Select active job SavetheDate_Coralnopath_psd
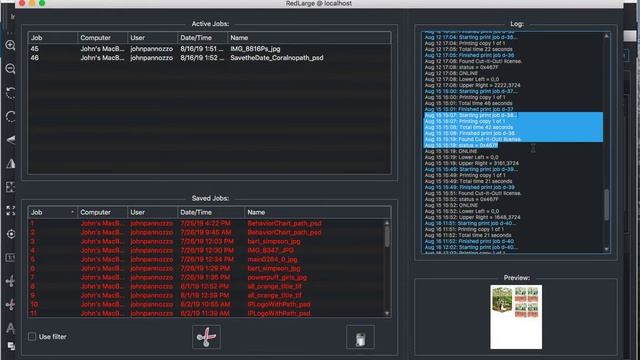The width and height of the screenshot is (640, 360). pos(209,58)
